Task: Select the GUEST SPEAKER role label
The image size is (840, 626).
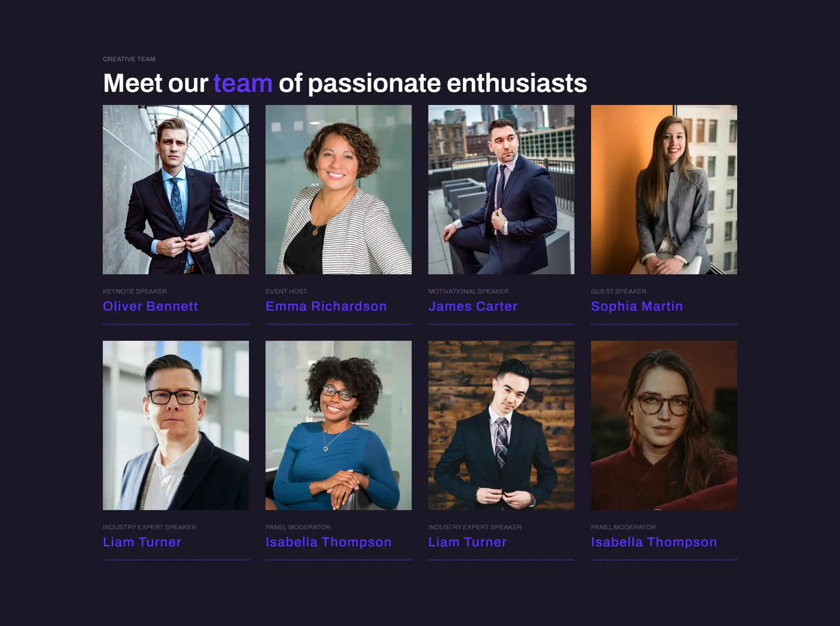Action: 618,291
